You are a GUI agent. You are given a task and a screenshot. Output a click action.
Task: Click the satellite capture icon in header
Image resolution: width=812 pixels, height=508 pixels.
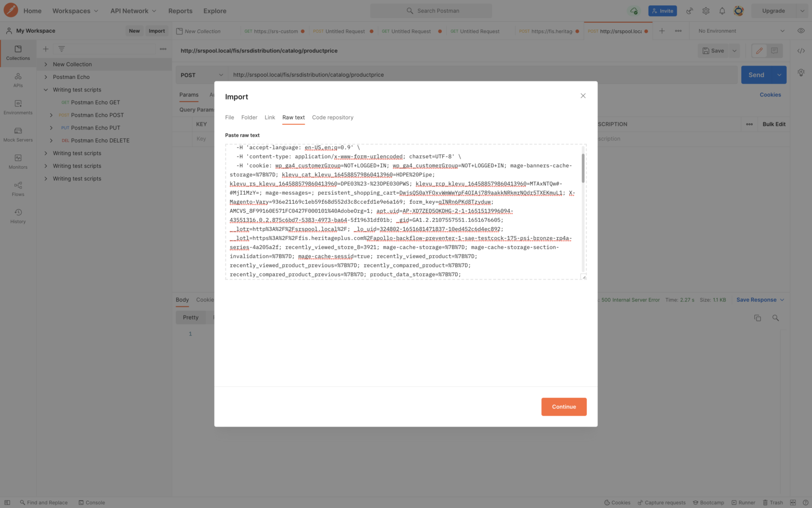click(689, 11)
